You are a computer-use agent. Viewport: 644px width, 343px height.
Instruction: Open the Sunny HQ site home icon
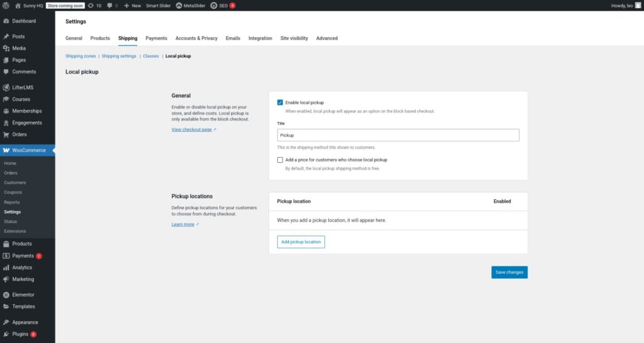pos(18,6)
